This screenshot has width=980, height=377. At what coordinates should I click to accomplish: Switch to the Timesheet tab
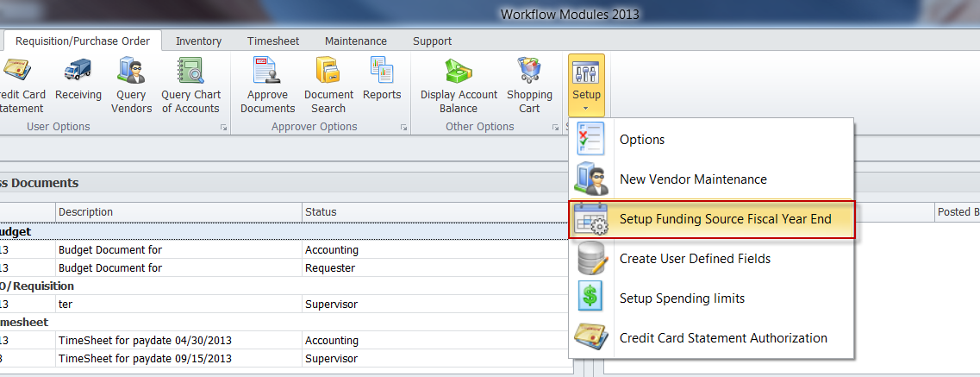click(x=273, y=41)
